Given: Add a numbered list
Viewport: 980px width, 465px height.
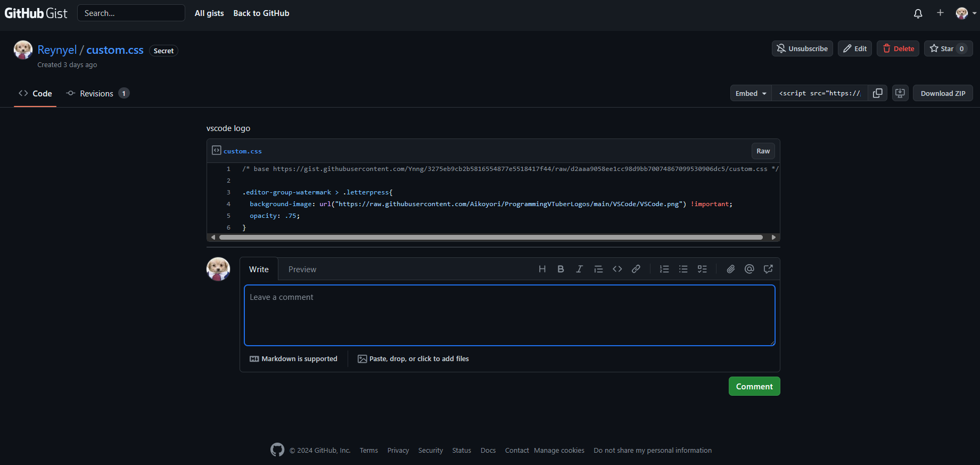Looking at the screenshot, I should coord(664,269).
